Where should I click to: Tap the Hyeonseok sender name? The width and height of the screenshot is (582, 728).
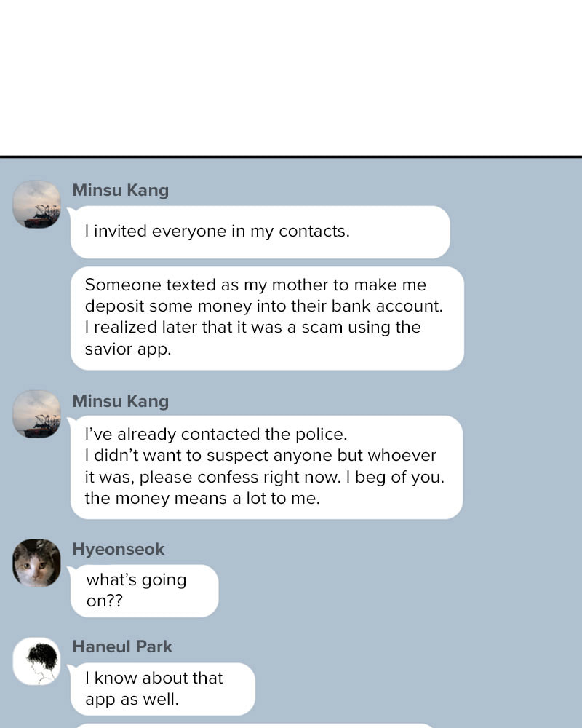pos(119,549)
